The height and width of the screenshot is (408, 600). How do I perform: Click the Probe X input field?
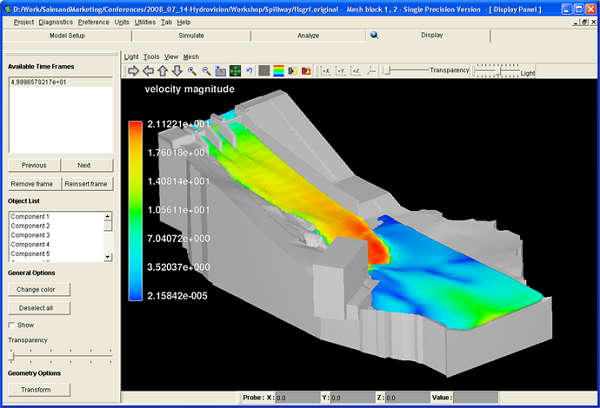tap(297, 398)
